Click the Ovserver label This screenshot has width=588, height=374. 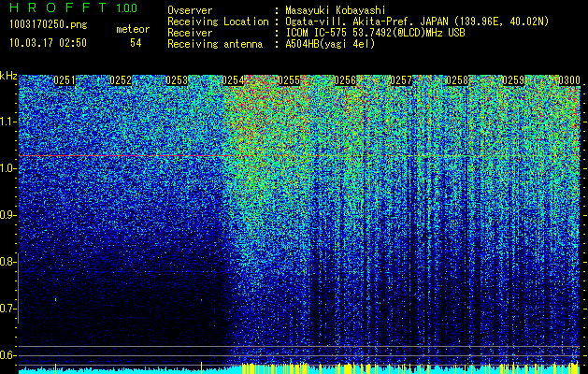tap(190, 11)
